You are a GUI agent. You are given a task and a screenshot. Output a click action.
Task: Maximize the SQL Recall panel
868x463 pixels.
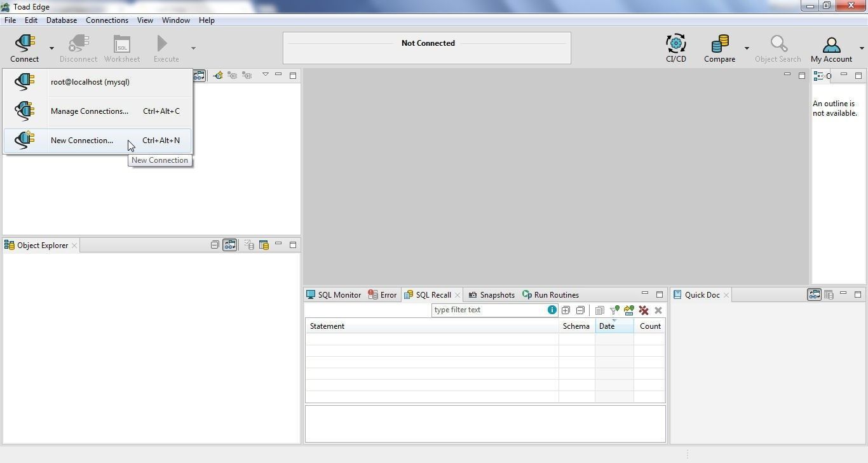pos(660,294)
